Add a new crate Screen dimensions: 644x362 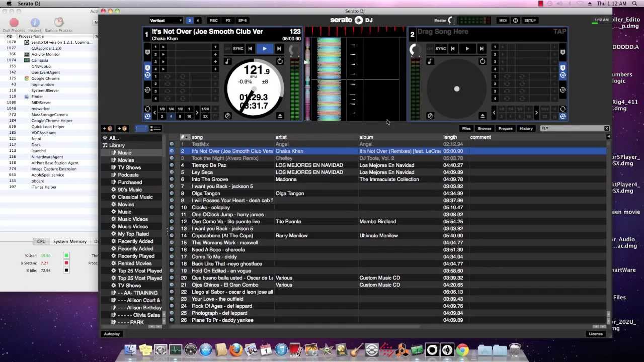click(x=108, y=129)
